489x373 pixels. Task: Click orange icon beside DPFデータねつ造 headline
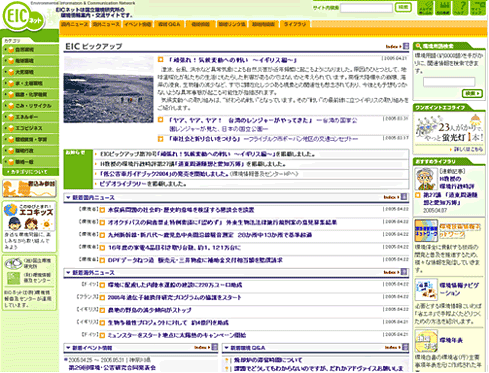(x=102, y=260)
